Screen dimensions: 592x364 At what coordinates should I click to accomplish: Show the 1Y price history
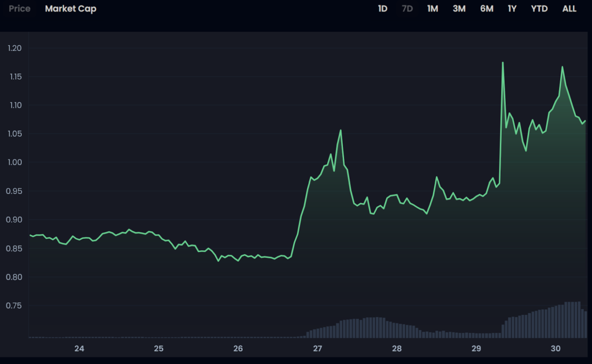click(x=512, y=9)
